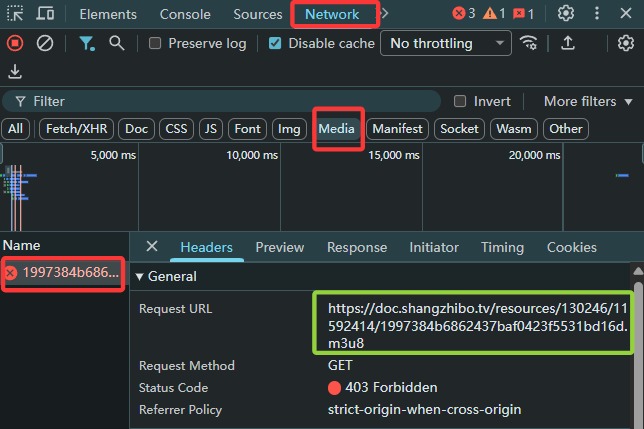Stop recording the network log
Screen dimensions: 644x429
point(15,43)
